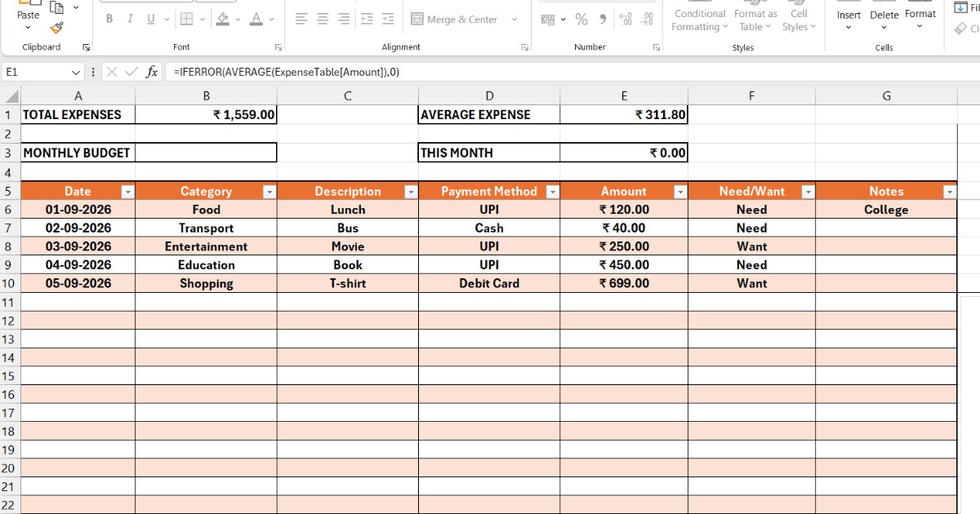Open Description column filter dropdown
Screen dimensions: 980x514
coord(411,192)
